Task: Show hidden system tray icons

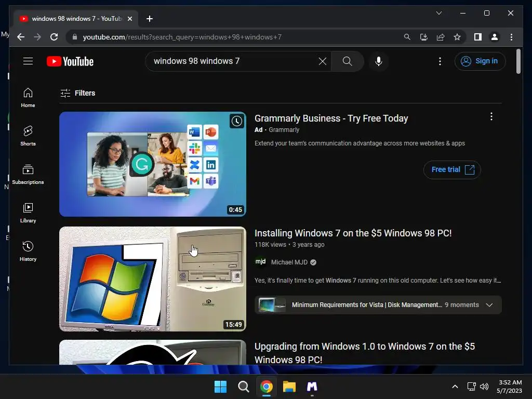Action: tap(455, 387)
